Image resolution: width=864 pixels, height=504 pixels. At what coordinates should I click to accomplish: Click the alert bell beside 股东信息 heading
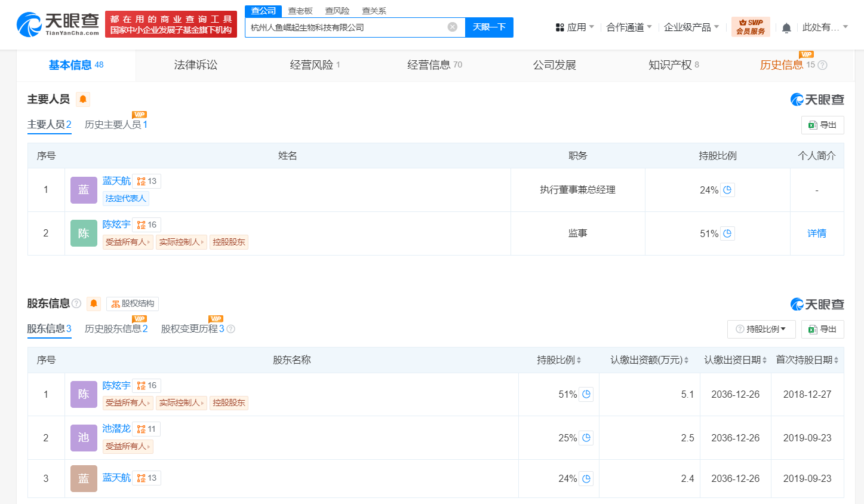[94, 304]
